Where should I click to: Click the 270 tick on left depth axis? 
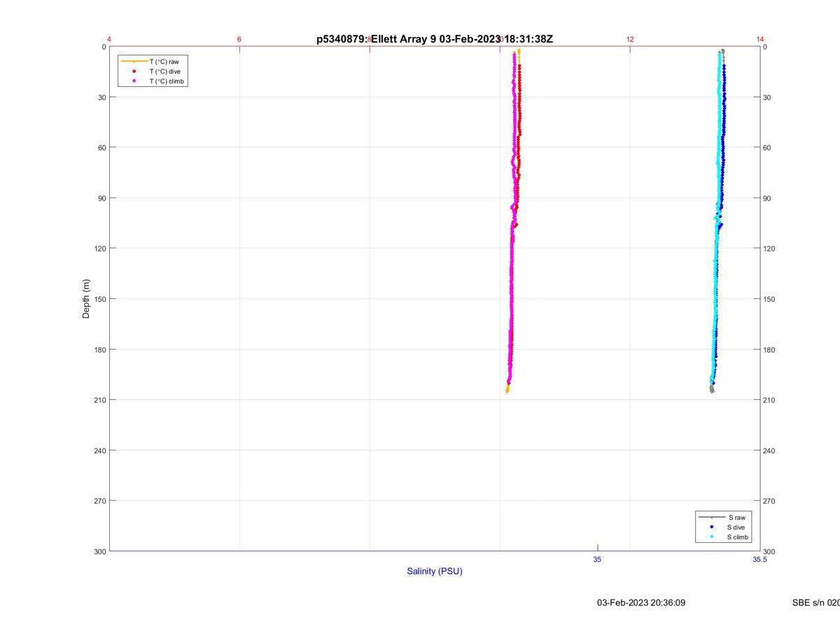(100, 501)
